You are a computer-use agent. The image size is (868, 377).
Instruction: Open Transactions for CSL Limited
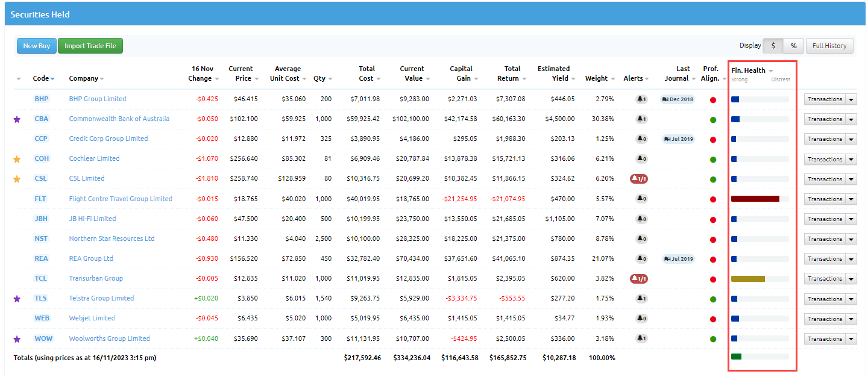825,179
